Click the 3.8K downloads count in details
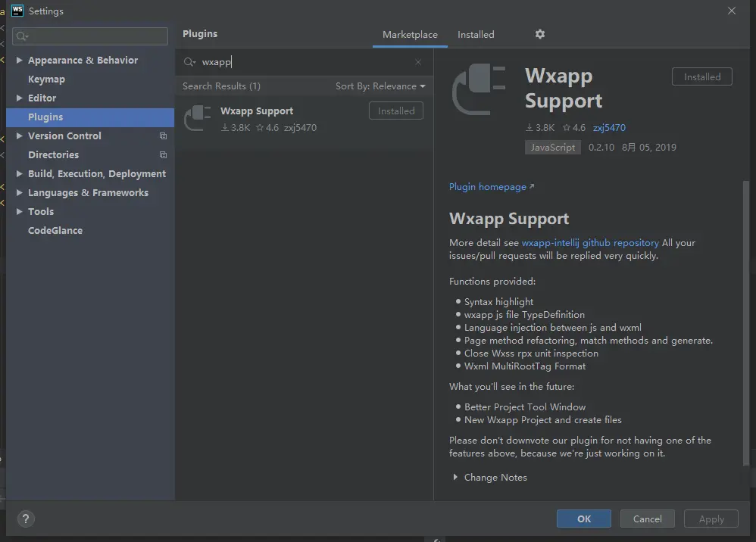Viewport: 756px width, 542px height. point(540,128)
